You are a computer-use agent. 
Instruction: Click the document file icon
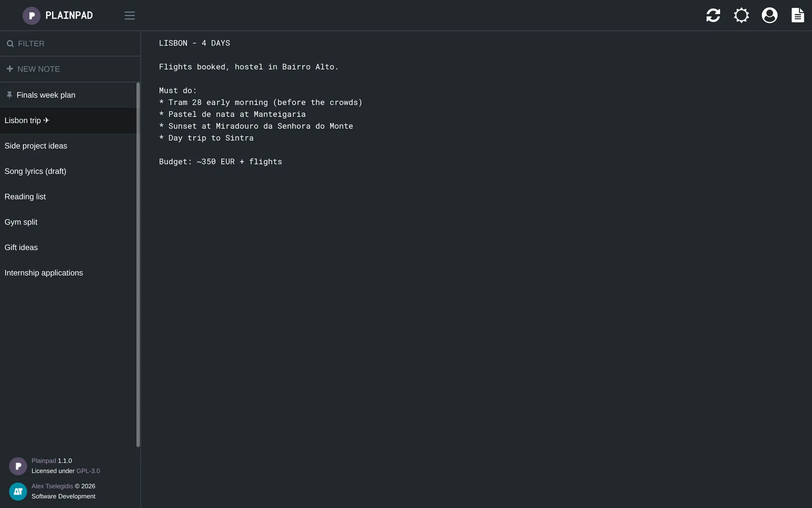[x=798, y=15]
